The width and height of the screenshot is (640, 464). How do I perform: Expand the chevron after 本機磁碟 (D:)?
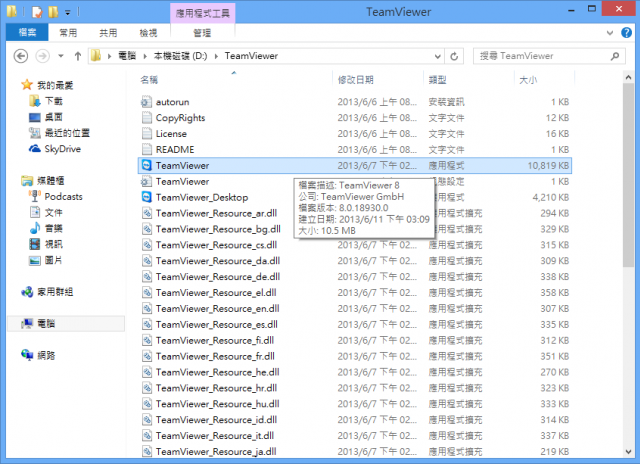coord(216,56)
